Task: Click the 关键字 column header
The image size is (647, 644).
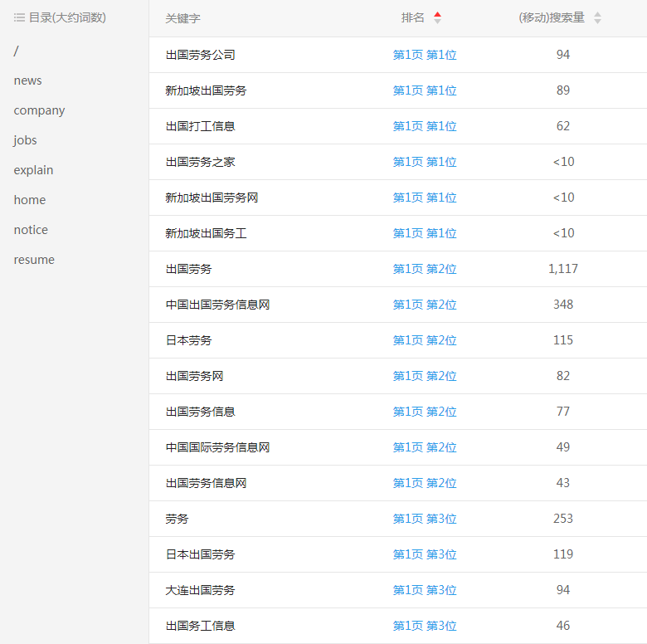Action: click(182, 17)
